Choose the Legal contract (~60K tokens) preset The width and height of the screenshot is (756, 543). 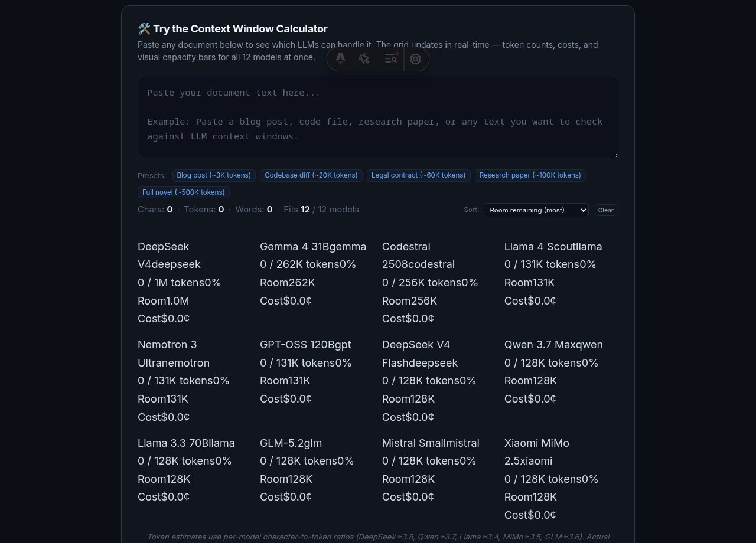(x=419, y=175)
